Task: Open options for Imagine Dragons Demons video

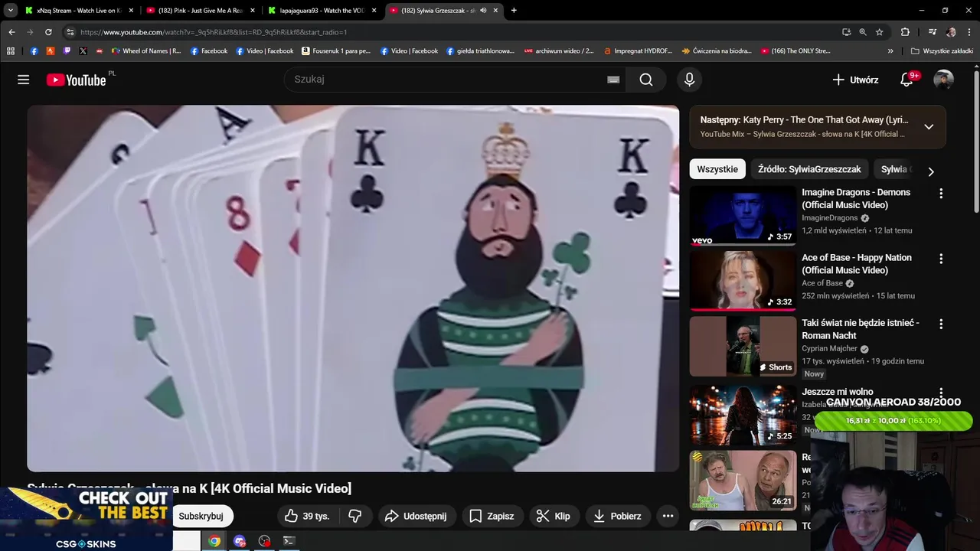Action: pos(941,194)
